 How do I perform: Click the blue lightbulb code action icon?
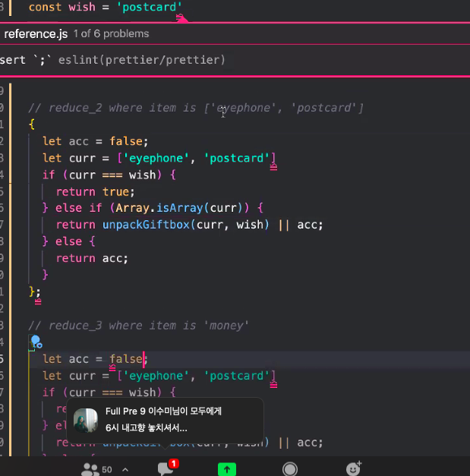point(36,341)
